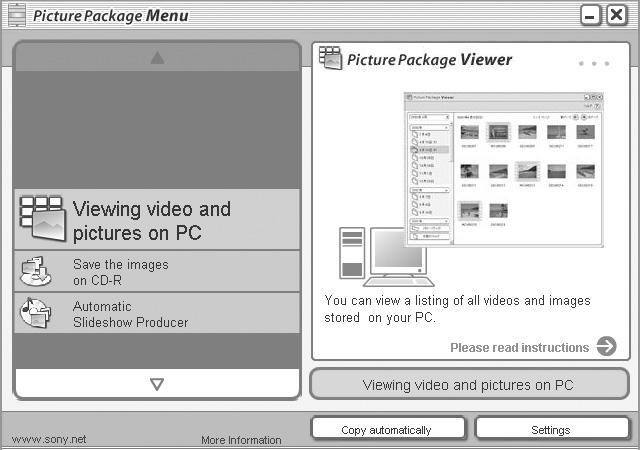Click the Picture Package Viewer title text
This screenshot has height=450, width=640.
click(429, 60)
